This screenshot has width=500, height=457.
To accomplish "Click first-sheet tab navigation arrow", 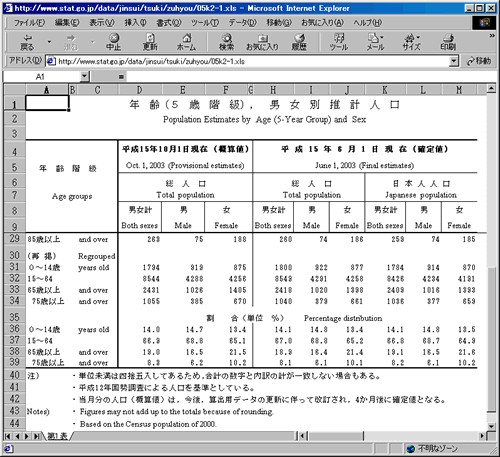I will (x=8, y=436).
